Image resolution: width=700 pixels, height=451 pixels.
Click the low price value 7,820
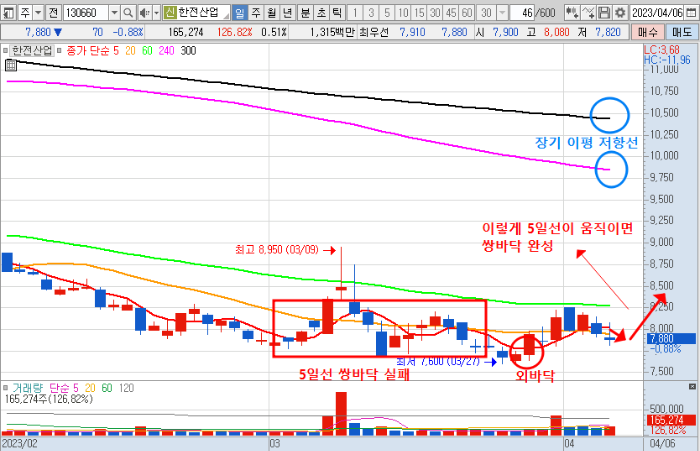click(608, 32)
